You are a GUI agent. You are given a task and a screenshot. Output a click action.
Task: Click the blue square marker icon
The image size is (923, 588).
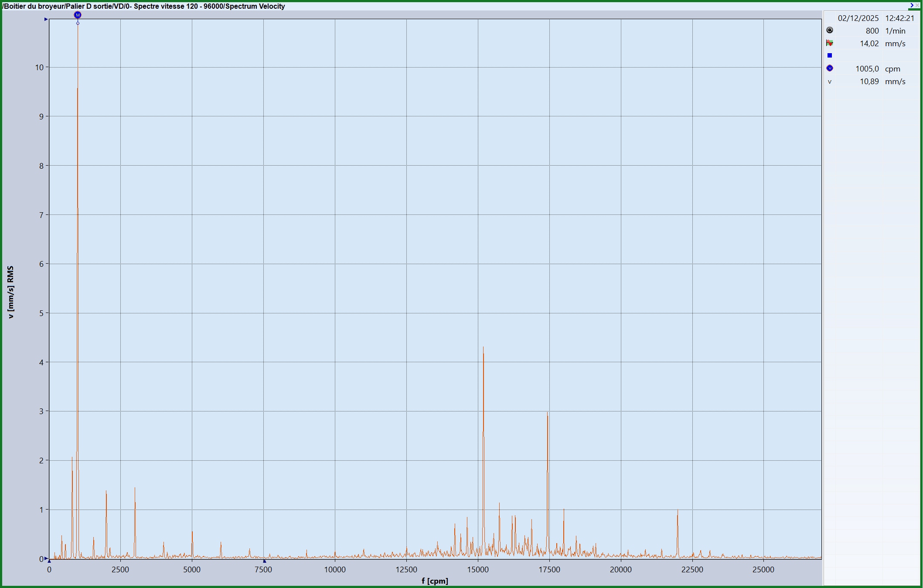[830, 55]
